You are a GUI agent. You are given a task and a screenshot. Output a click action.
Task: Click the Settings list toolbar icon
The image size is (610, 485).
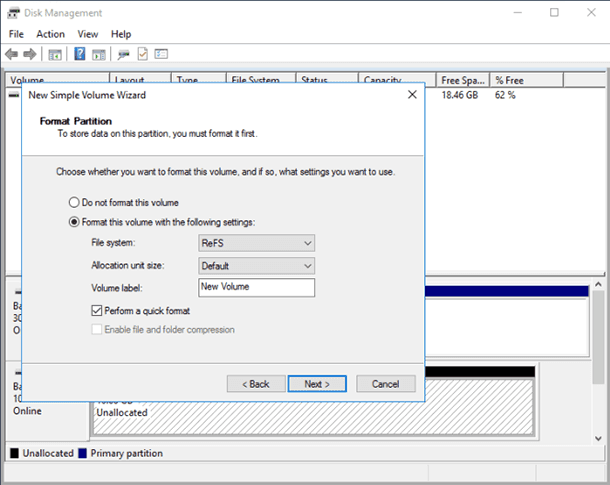pos(161,54)
